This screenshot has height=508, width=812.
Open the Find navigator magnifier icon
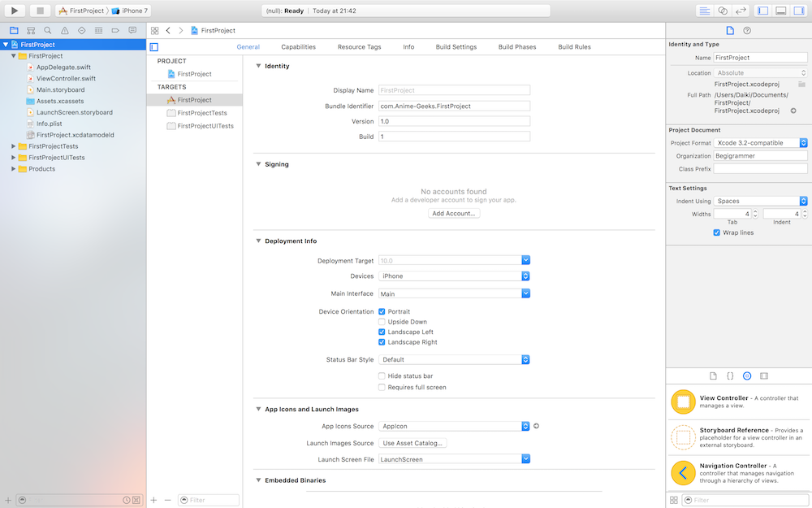(48, 31)
